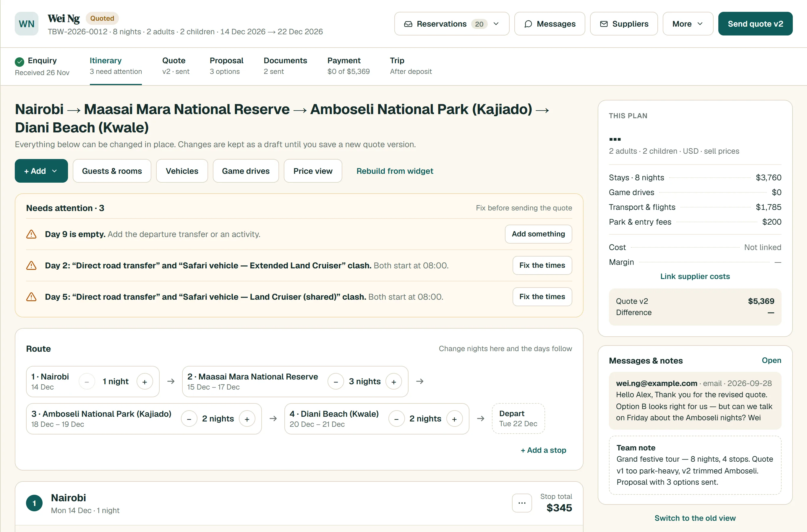Go to the Quote tab
The image size is (807, 532).
coord(176,66)
